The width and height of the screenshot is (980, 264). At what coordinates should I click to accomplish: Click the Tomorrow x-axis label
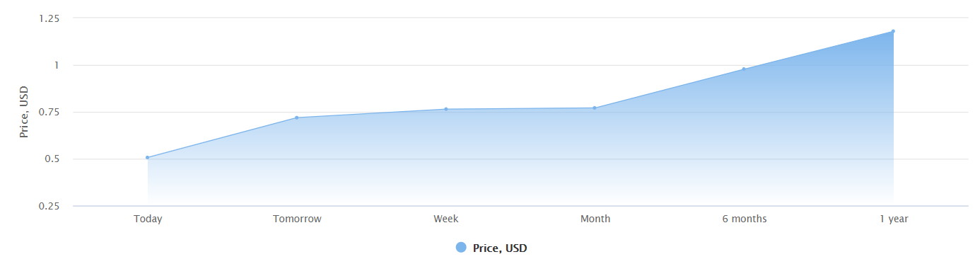click(x=297, y=219)
